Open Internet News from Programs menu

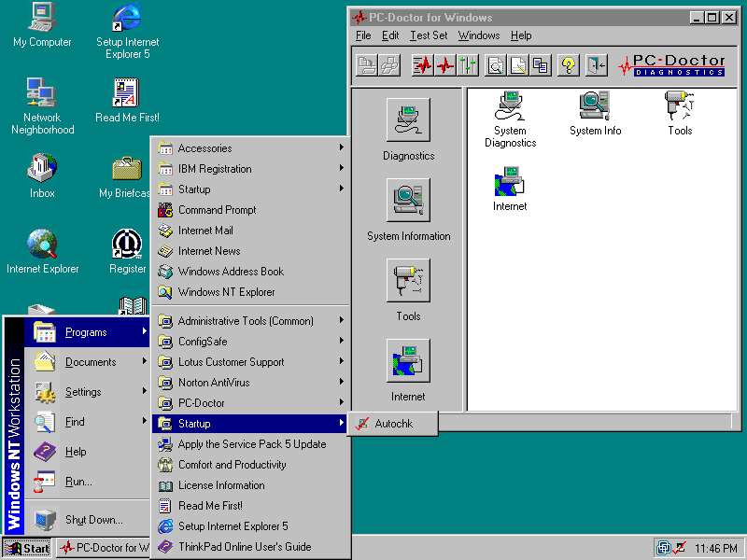(250, 250)
